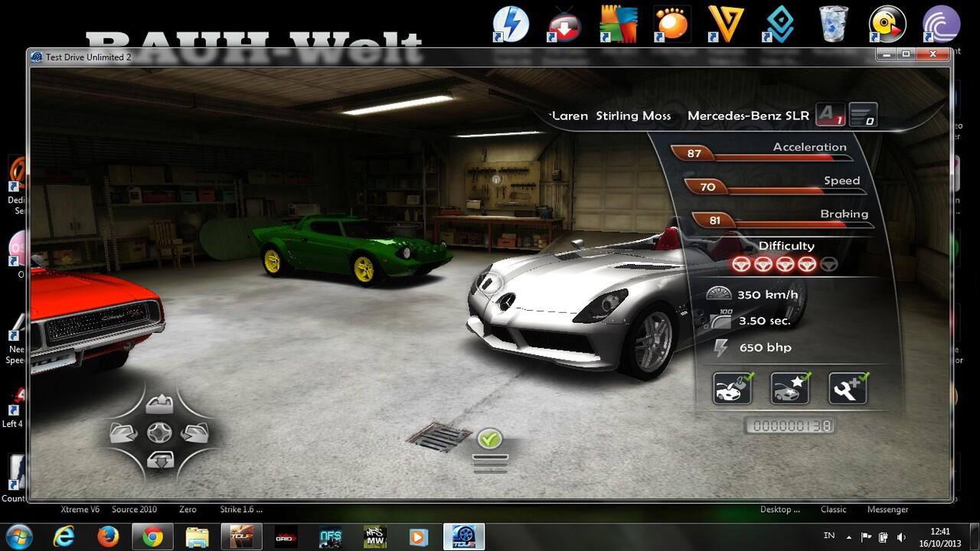The width and height of the screenshot is (980, 551).
Task: Click the center pad control button
Action: click(x=158, y=433)
